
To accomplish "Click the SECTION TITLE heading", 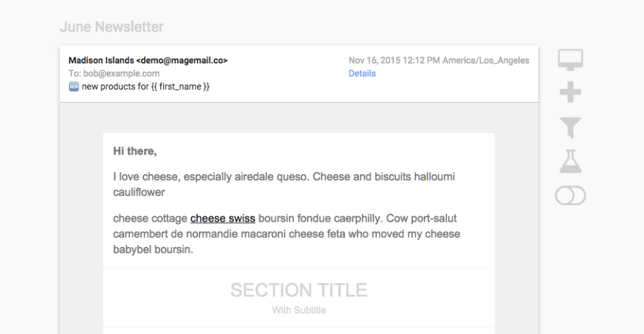I will click(299, 290).
